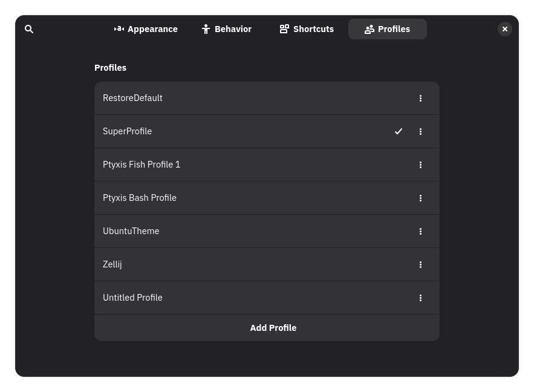Expand options for Ptyxis Bash Profile
Image resolution: width=534 pixels, height=392 pixels.
point(420,198)
